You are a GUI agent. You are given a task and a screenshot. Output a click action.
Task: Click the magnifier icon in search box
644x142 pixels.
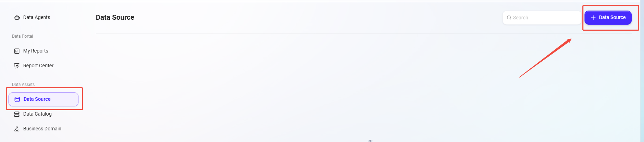pyautogui.click(x=509, y=18)
